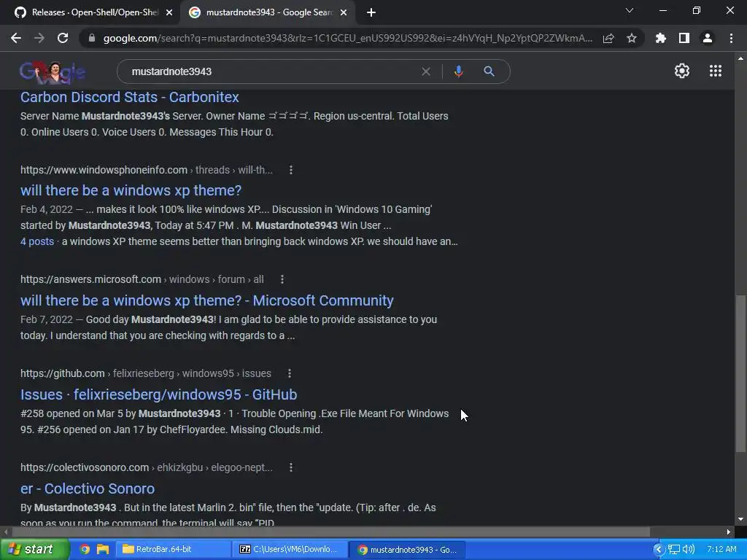Select the mustardnote3943 Google Search tab
The image size is (747, 560).
point(267,12)
